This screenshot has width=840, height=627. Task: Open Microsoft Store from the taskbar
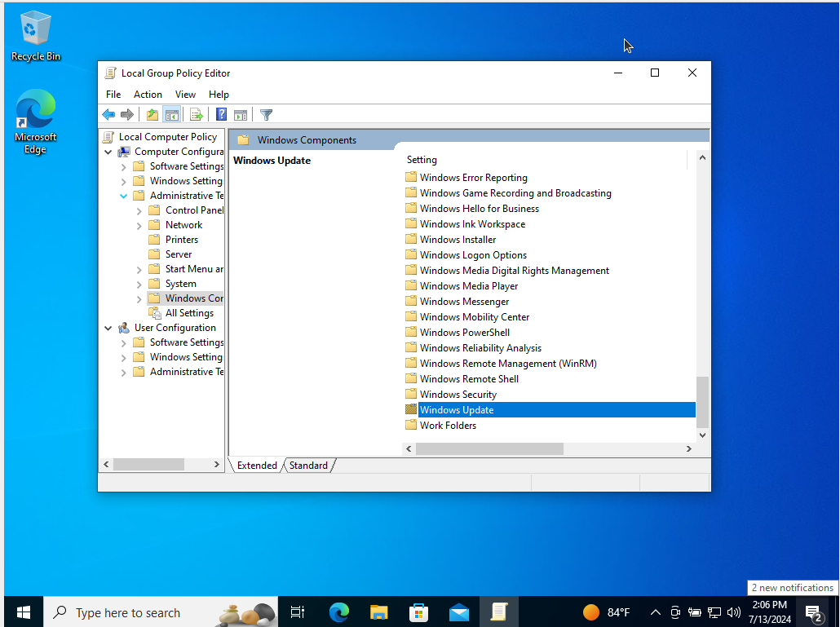[x=418, y=612]
